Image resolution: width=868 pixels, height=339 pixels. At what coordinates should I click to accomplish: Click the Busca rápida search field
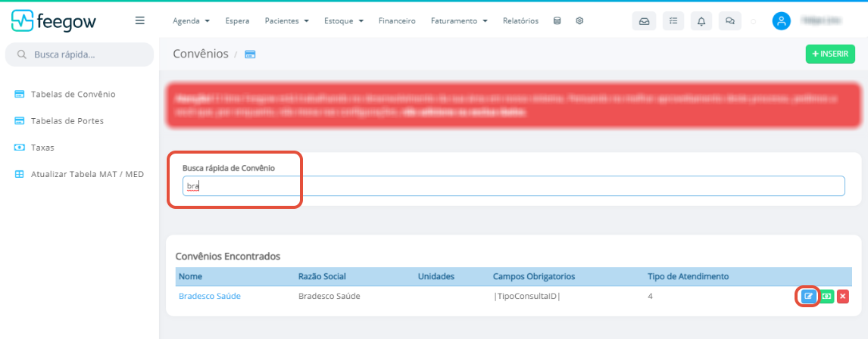(x=80, y=54)
